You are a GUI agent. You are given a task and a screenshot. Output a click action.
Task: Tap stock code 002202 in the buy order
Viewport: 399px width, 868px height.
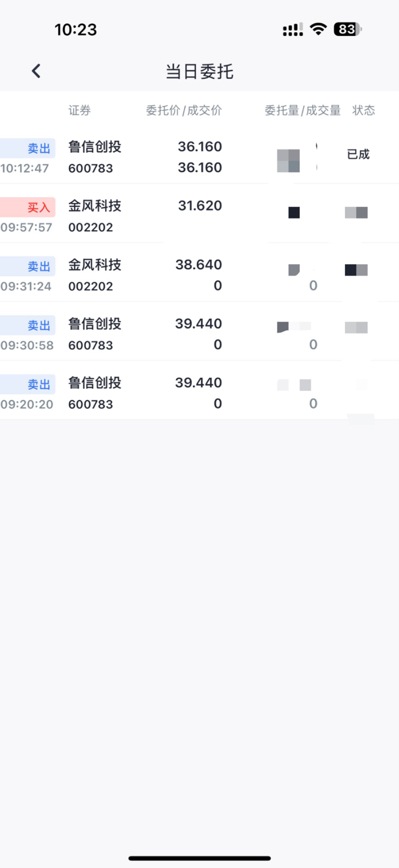click(x=90, y=227)
